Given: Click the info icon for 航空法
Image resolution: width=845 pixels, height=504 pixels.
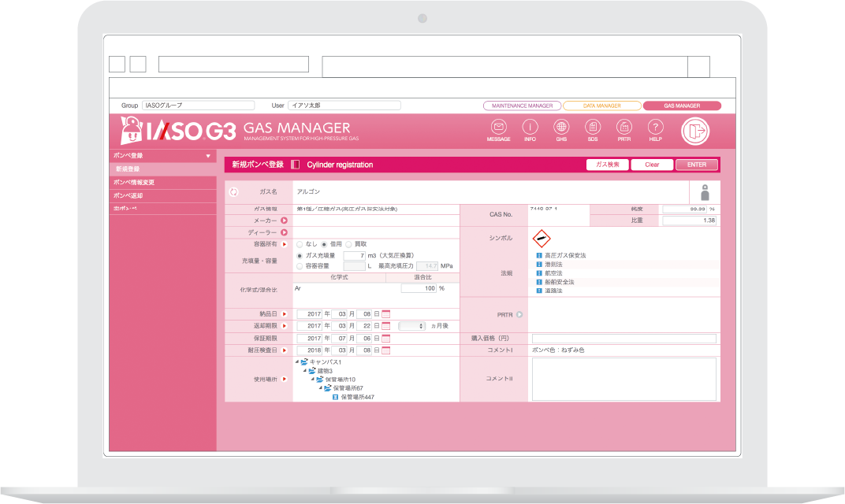Looking at the screenshot, I should [539, 273].
